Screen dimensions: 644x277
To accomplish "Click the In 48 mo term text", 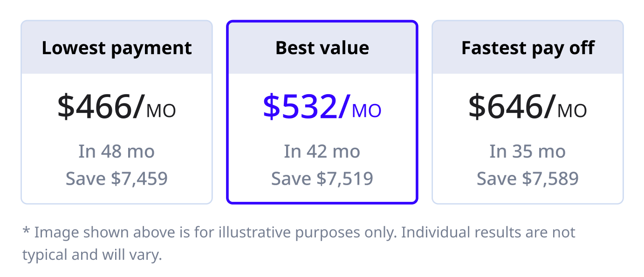I will click(x=116, y=152).
